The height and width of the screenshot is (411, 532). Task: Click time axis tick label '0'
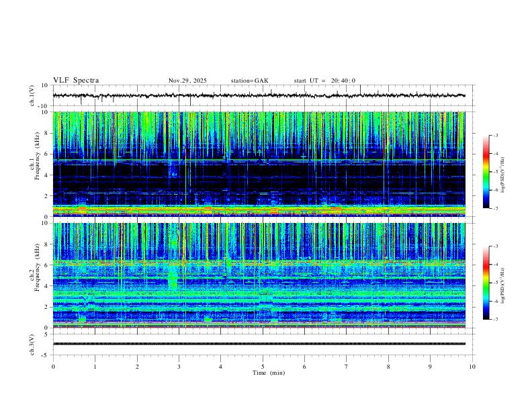pyautogui.click(x=53, y=367)
